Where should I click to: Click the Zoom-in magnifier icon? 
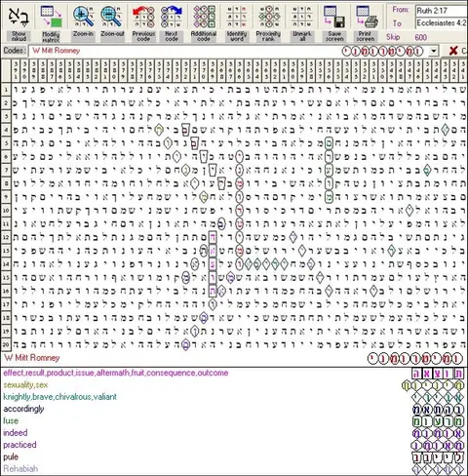(83, 17)
